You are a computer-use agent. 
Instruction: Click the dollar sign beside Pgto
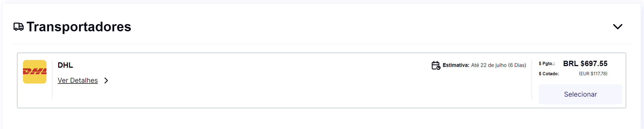(540, 64)
